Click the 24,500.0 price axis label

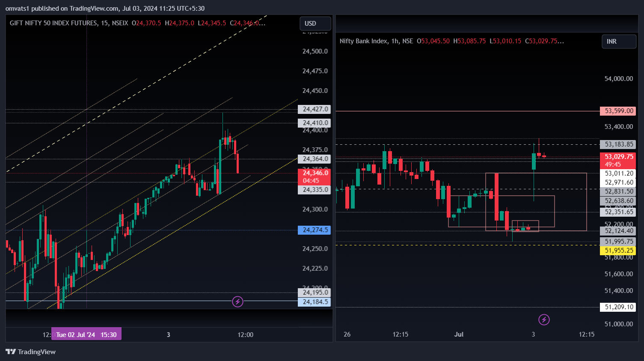point(315,51)
